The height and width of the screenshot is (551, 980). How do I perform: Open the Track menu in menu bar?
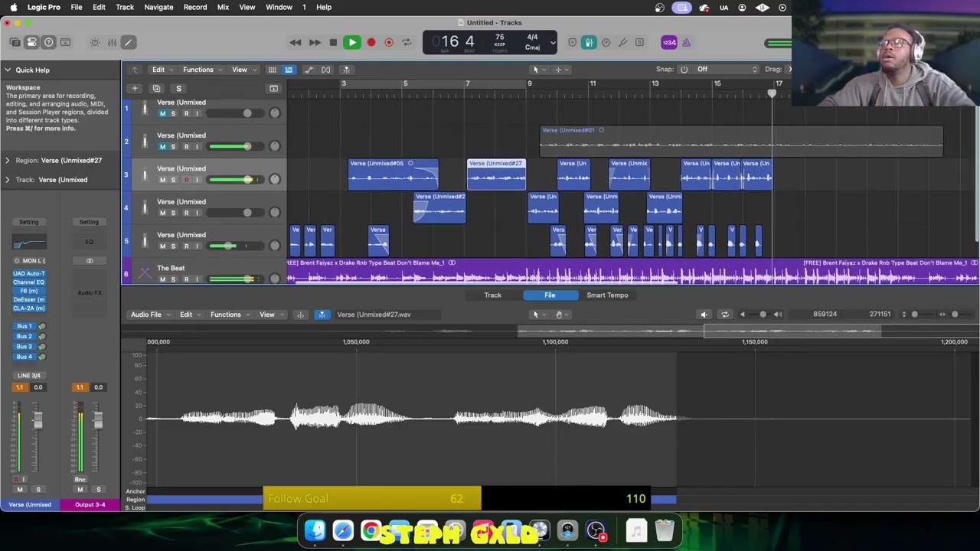[x=125, y=7]
